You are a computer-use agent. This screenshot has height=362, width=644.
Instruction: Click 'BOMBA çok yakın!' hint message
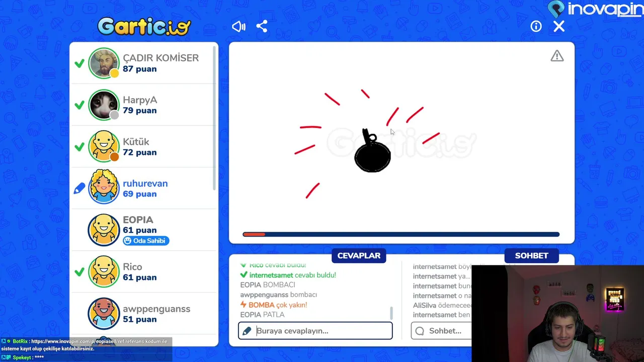[x=274, y=305]
